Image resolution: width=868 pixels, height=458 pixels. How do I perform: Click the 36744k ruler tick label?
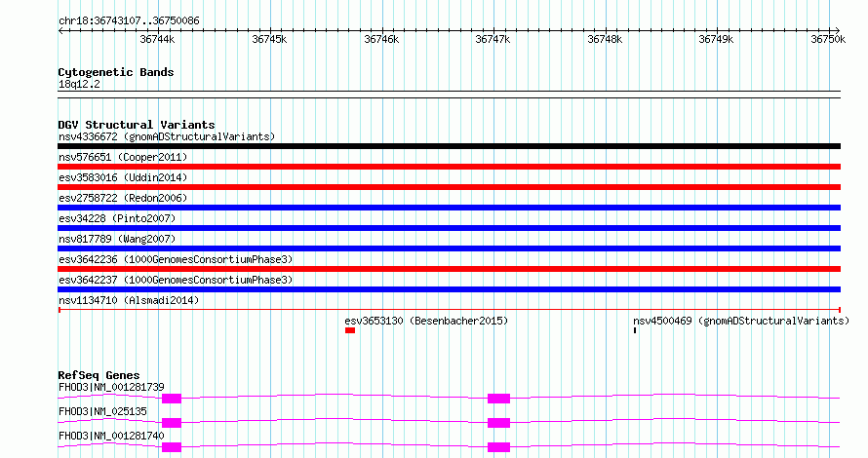157,39
